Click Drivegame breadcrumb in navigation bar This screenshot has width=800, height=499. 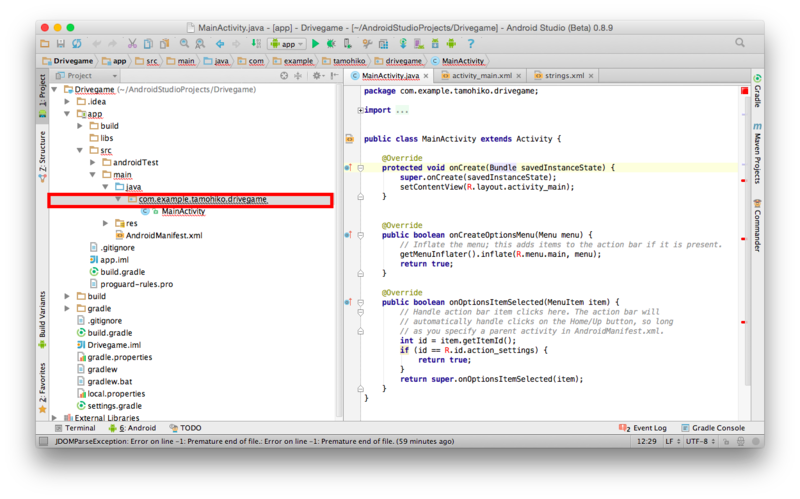[68, 61]
